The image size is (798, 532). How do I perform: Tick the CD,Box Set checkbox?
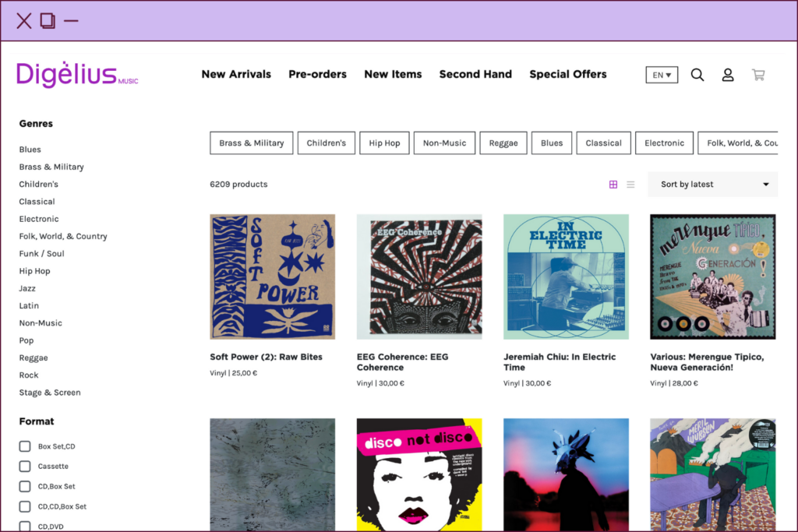point(25,486)
